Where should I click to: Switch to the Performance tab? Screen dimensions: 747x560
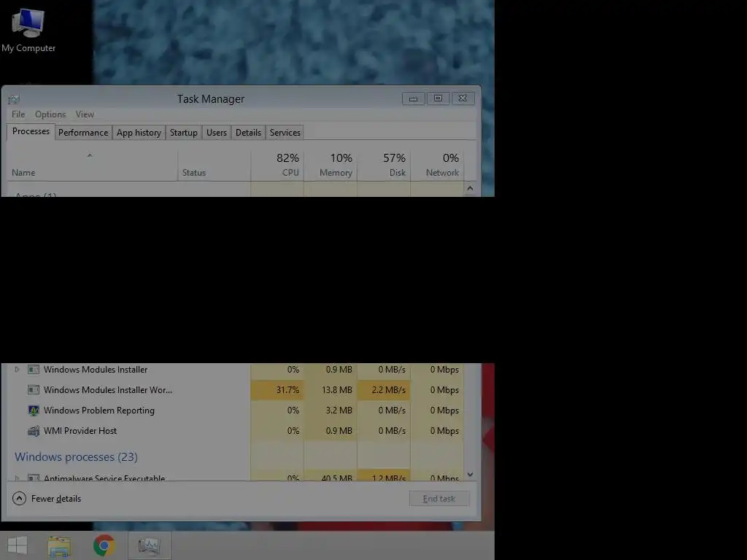click(83, 133)
